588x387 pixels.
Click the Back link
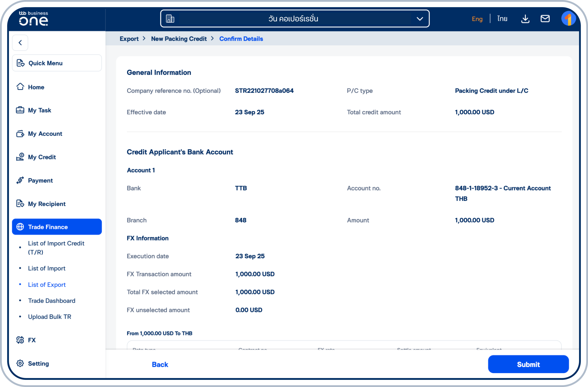point(160,364)
